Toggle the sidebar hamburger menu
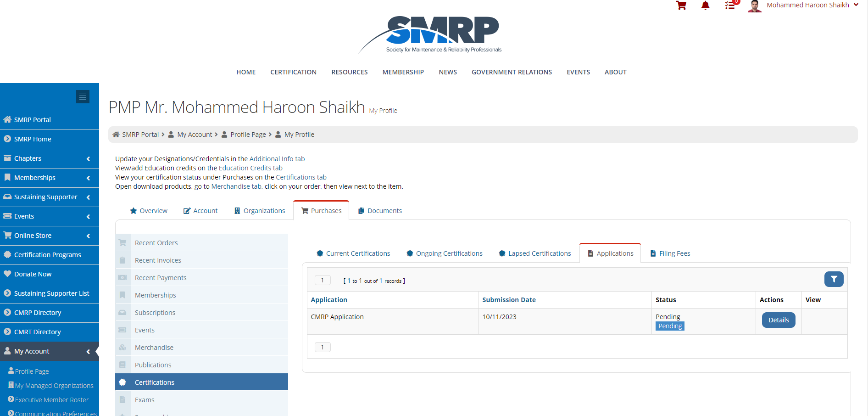This screenshot has height=416, width=868. 83,96
